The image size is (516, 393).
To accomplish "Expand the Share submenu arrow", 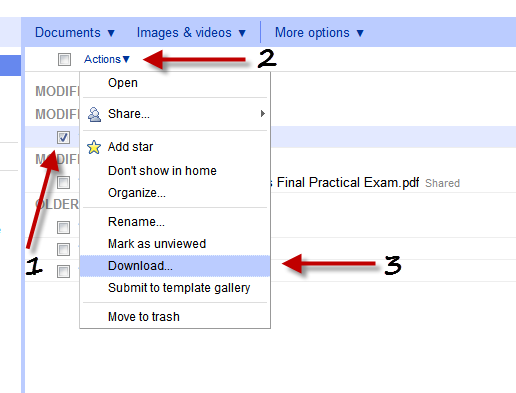I will pyautogui.click(x=263, y=114).
